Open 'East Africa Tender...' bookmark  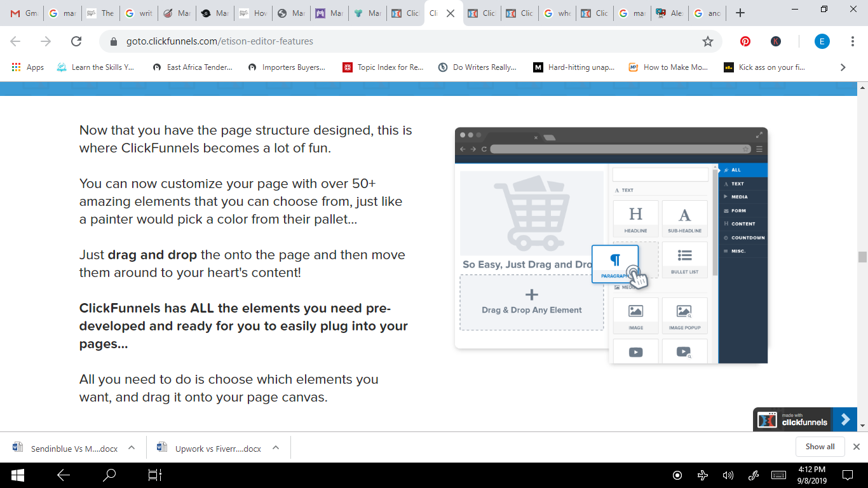[193, 67]
